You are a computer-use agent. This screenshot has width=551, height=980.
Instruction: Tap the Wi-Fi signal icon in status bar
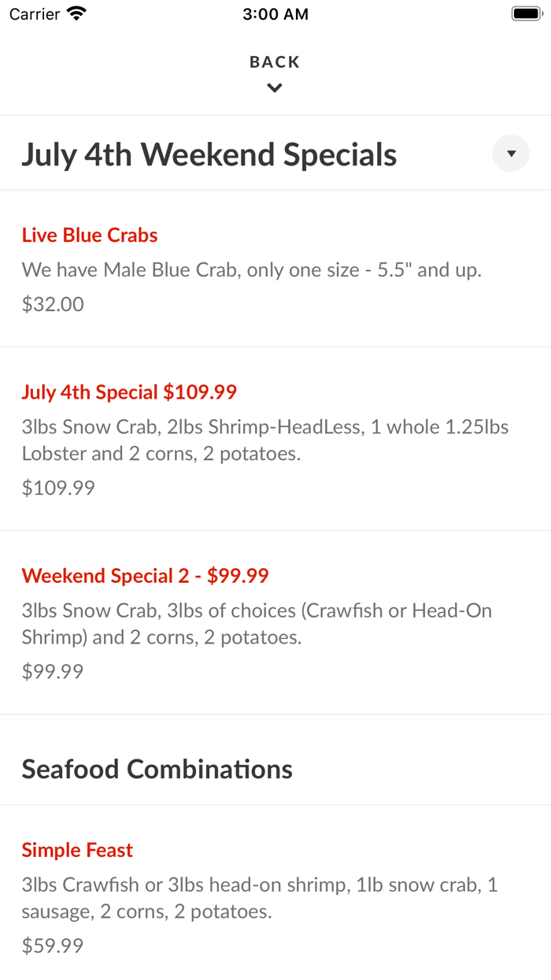[75, 13]
